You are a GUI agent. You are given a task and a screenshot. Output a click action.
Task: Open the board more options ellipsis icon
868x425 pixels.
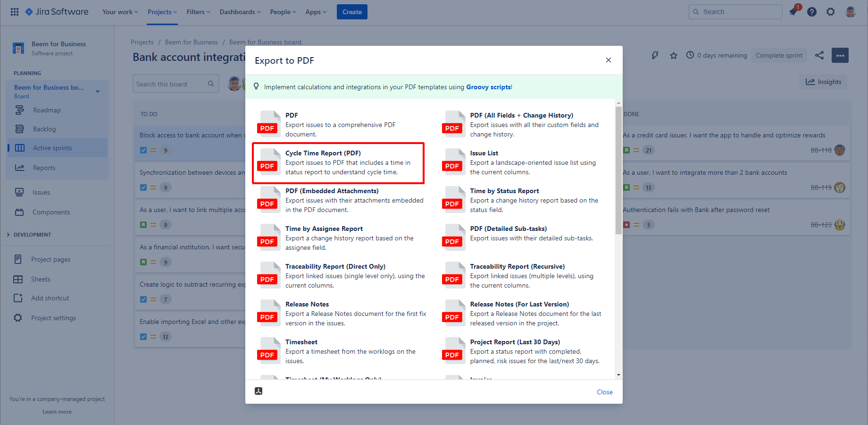(x=840, y=55)
